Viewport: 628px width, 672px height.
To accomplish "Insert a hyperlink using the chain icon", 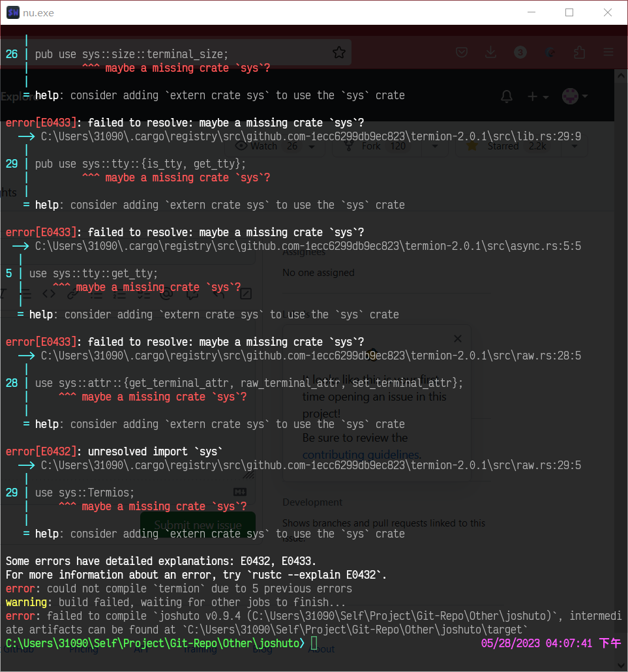I will click(x=72, y=294).
